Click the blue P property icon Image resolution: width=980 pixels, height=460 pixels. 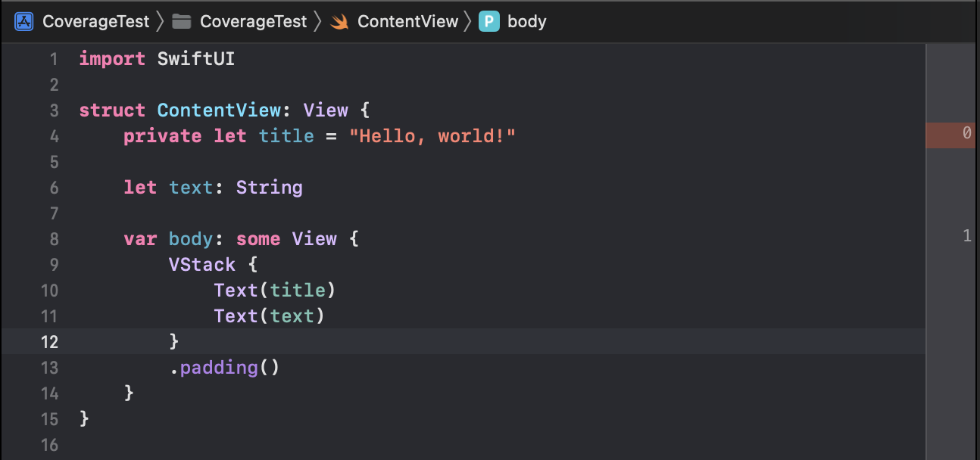(x=489, y=21)
